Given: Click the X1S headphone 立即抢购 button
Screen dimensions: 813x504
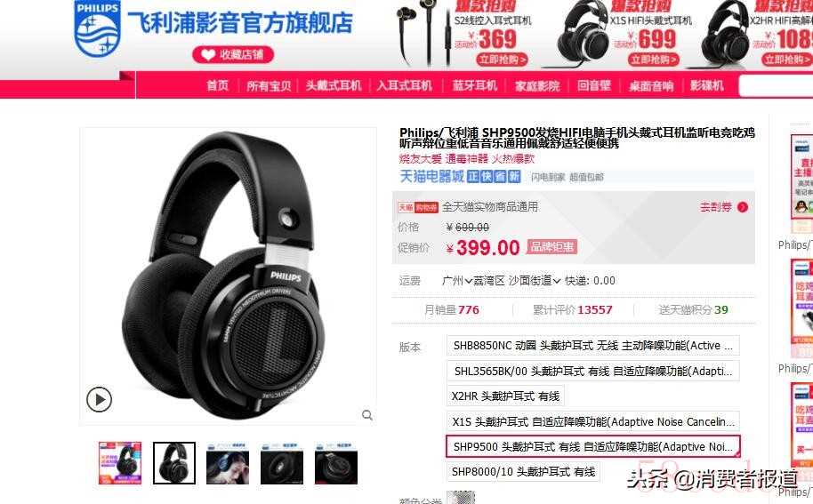Looking at the screenshot, I should coord(655,60).
